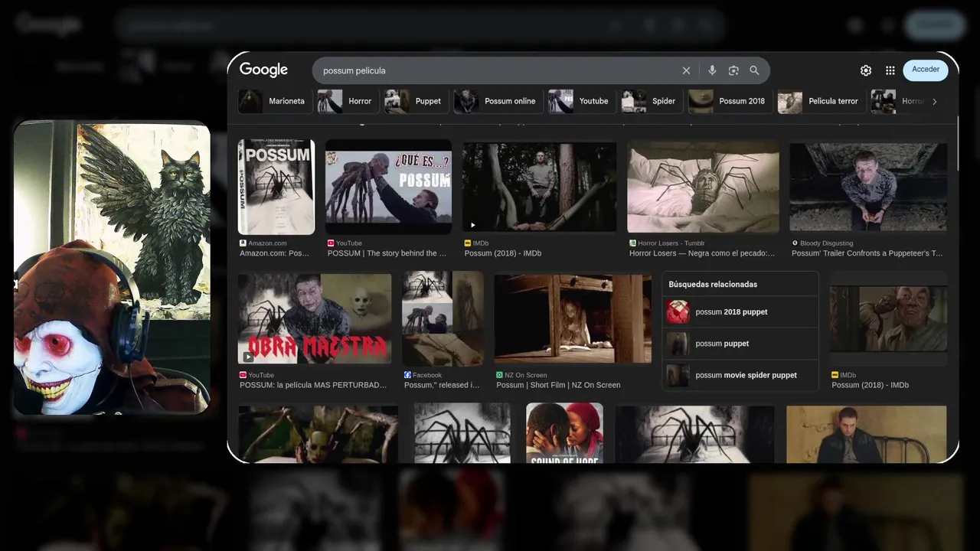This screenshot has height=551, width=980.
Task: Open the Bloody Disgusting trailer thumbnail
Action: [868, 187]
